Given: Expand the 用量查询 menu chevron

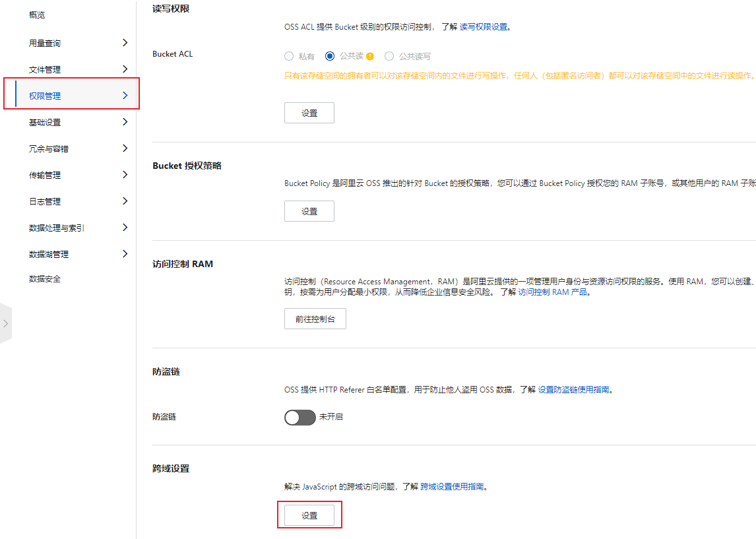Looking at the screenshot, I should [x=125, y=43].
